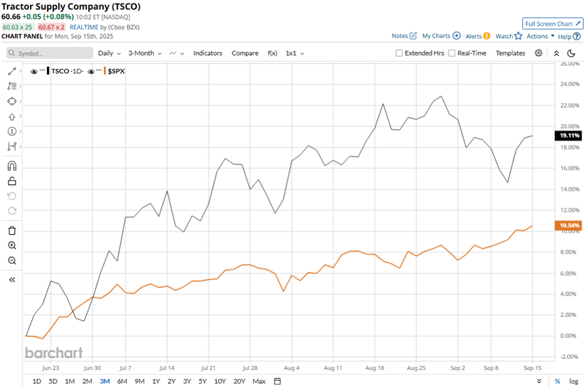The height and width of the screenshot is (392, 588).
Task: Select the numbered annotation tool
Action: click(x=12, y=131)
